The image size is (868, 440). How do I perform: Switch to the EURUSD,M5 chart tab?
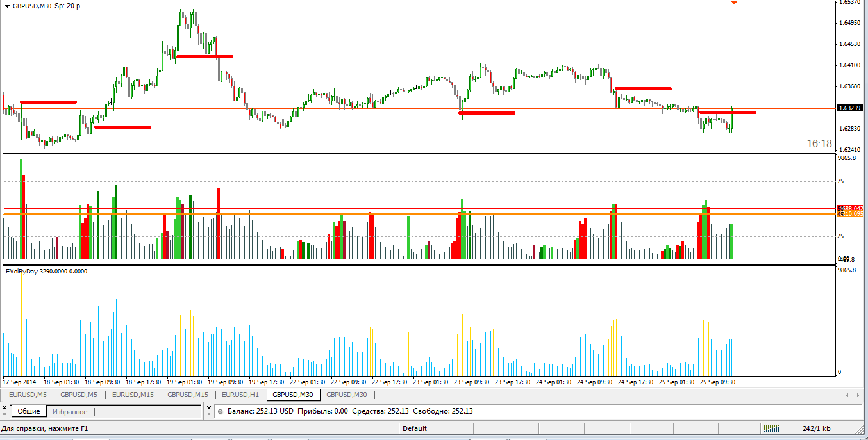(28, 395)
